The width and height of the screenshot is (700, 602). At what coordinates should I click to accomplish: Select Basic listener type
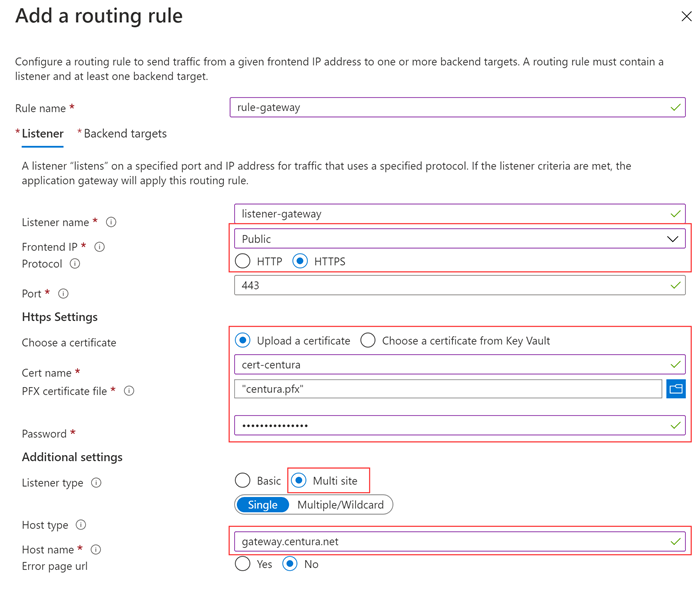[x=242, y=481]
